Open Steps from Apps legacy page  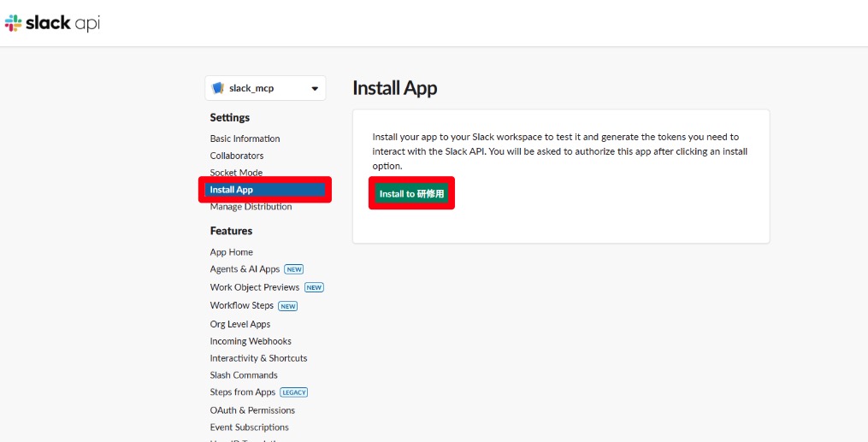[x=243, y=392]
